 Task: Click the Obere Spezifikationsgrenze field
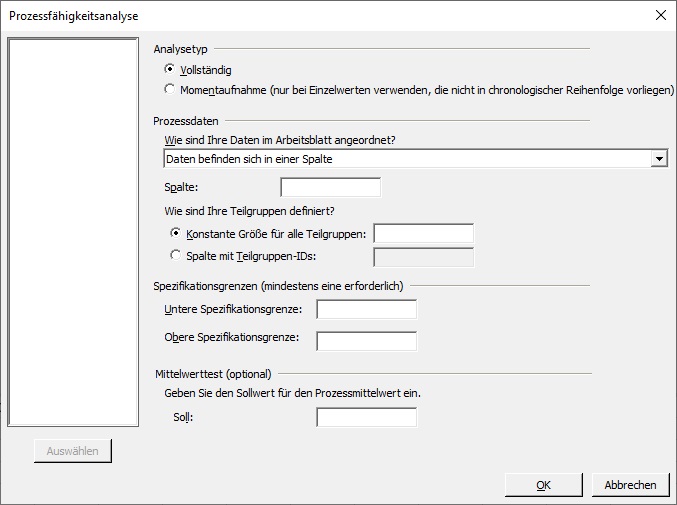367,341
